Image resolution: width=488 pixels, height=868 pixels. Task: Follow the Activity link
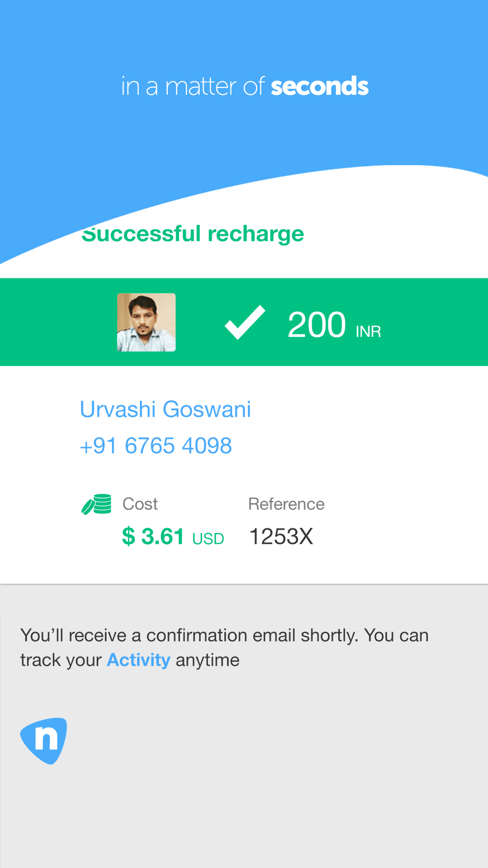pos(139,660)
